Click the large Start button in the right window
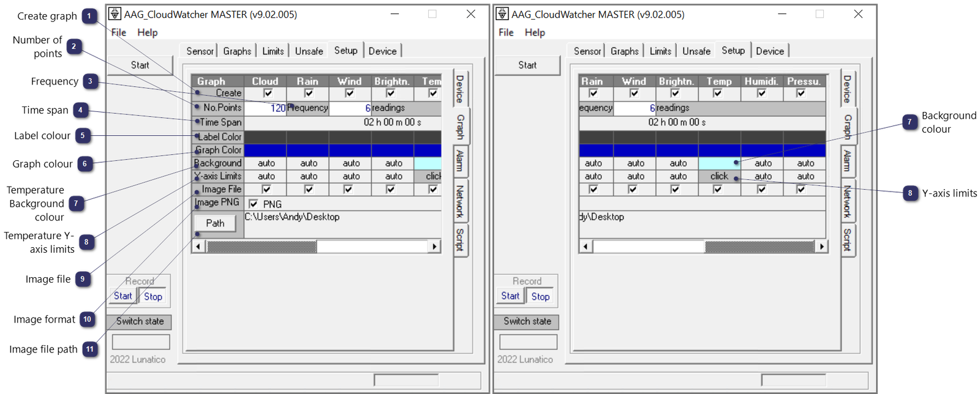 pos(527,65)
